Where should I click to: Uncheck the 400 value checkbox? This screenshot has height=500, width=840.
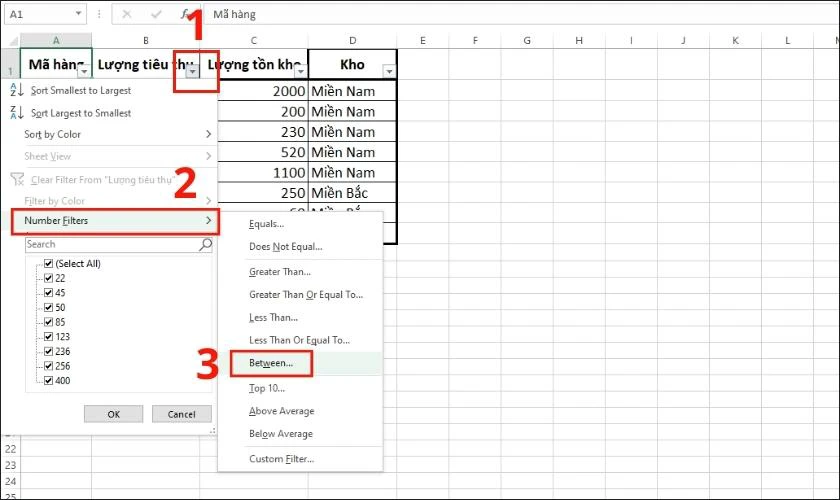(x=49, y=380)
